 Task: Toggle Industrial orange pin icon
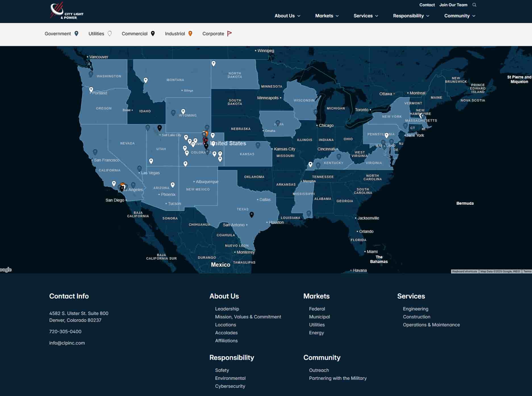coord(190,34)
